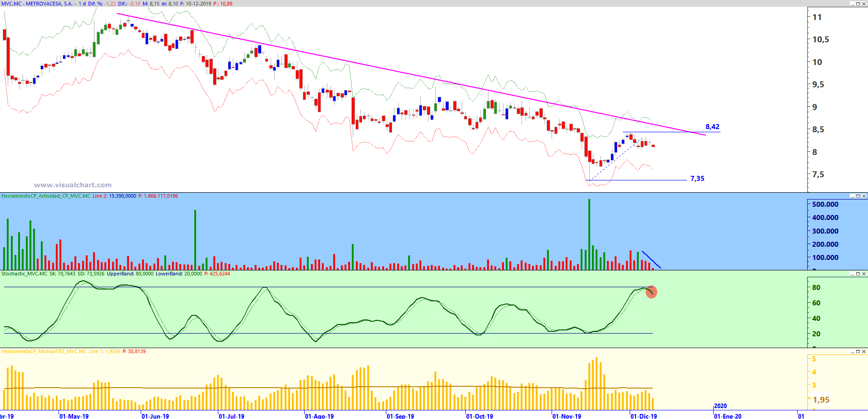Click the '300.000' volume axis label
The width and height of the screenshot is (868, 419).
click(x=825, y=231)
